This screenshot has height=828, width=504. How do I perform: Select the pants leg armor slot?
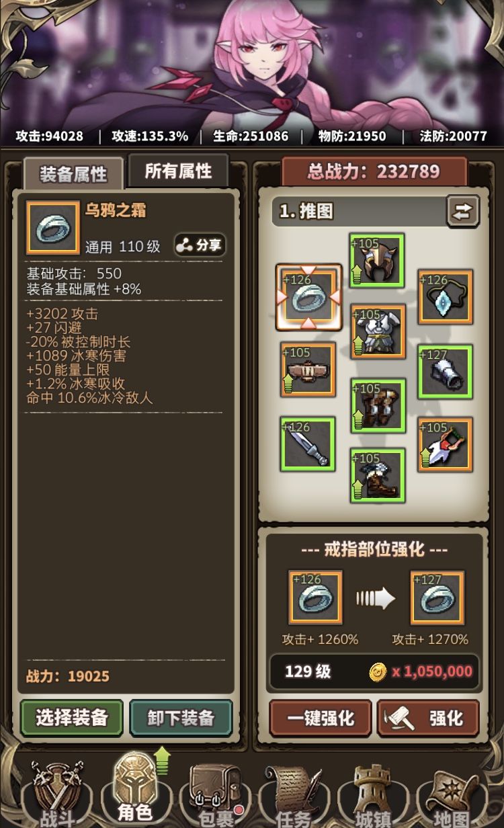378,405
